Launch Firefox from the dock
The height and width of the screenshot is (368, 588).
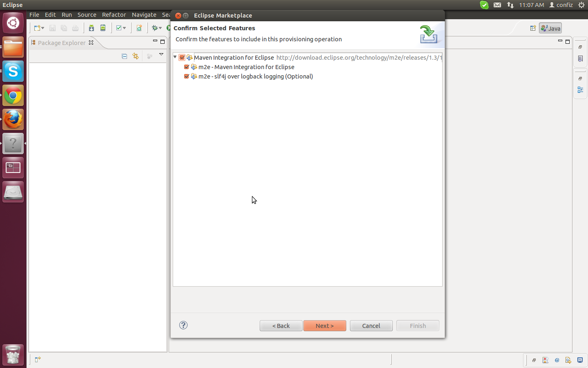[13, 119]
